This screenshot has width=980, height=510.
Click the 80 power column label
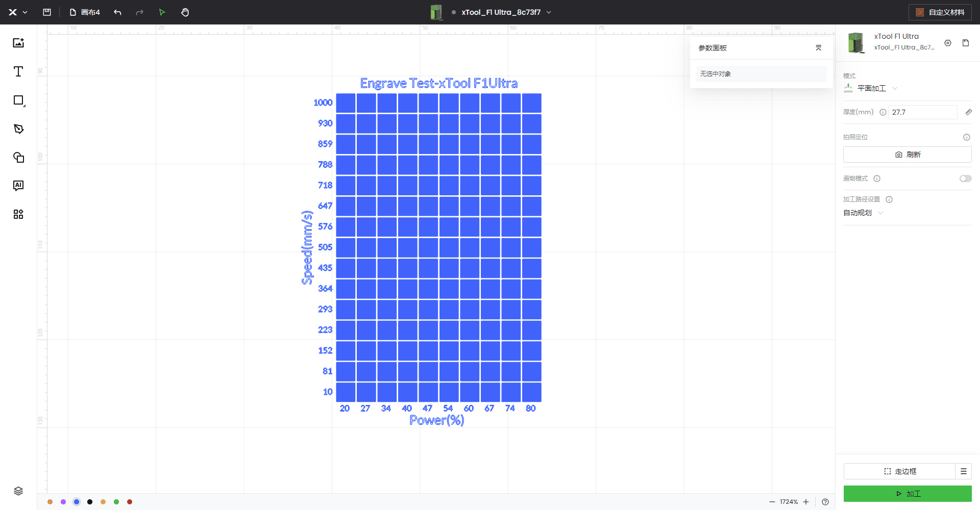[531, 409]
